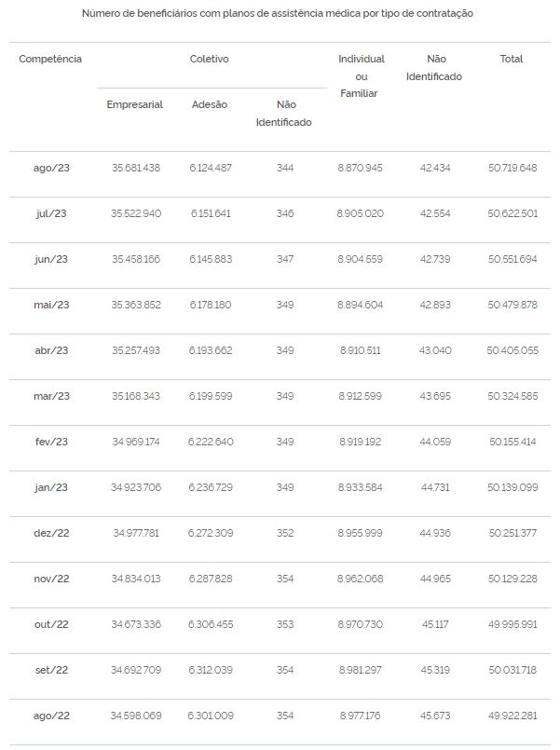Select Individual value 8.912.599 for mar/23
This screenshot has width=560, height=750.
tap(360, 396)
